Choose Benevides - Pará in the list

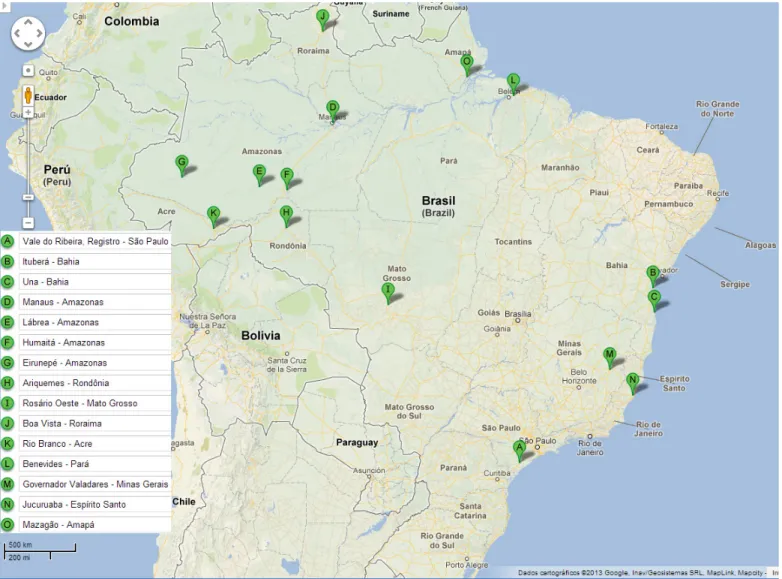[95, 464]
